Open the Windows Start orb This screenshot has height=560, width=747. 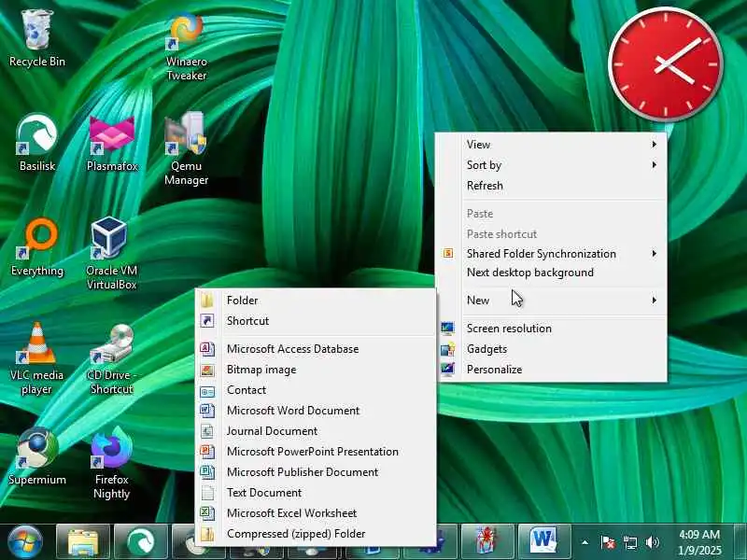pos(25,542)
